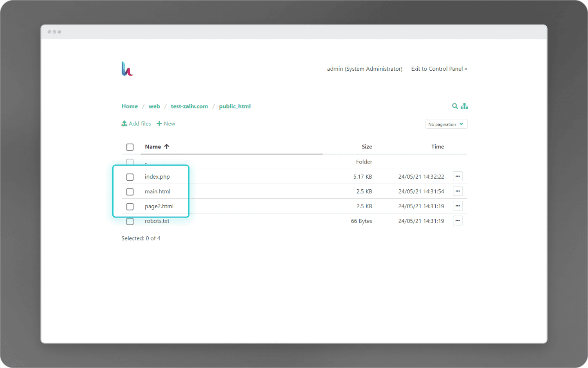Image resolution: width=588 pixels, height=368 pixels.
Task: Click admin (System Administrator) text
Action: point(365,69)
